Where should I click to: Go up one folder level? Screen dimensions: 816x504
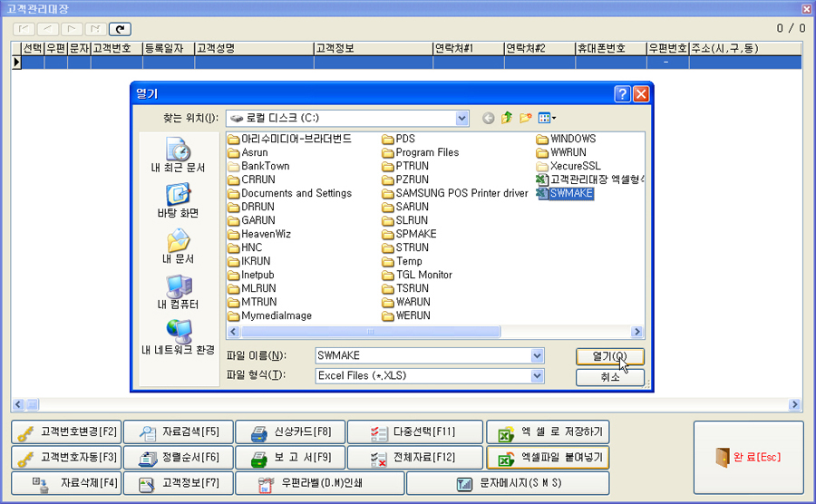coord(506,118)
